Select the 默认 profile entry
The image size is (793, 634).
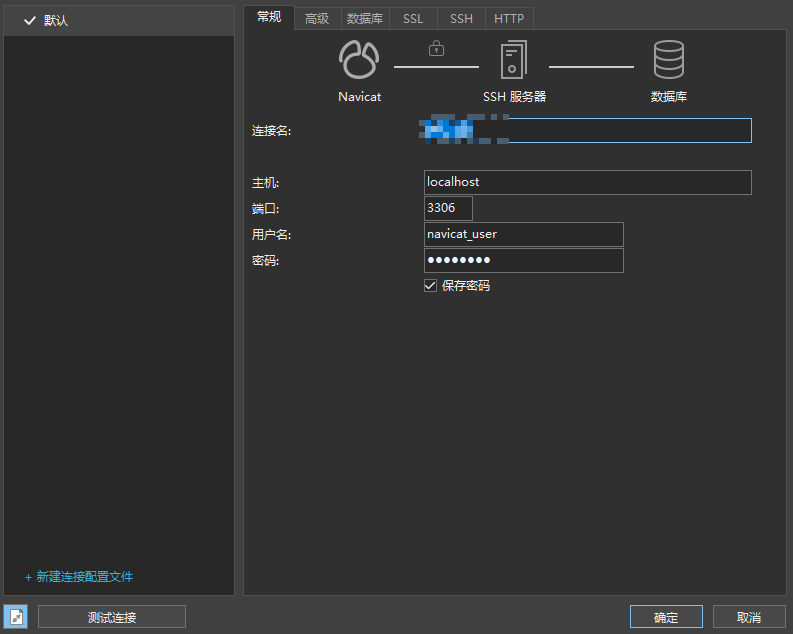(119, 21)
